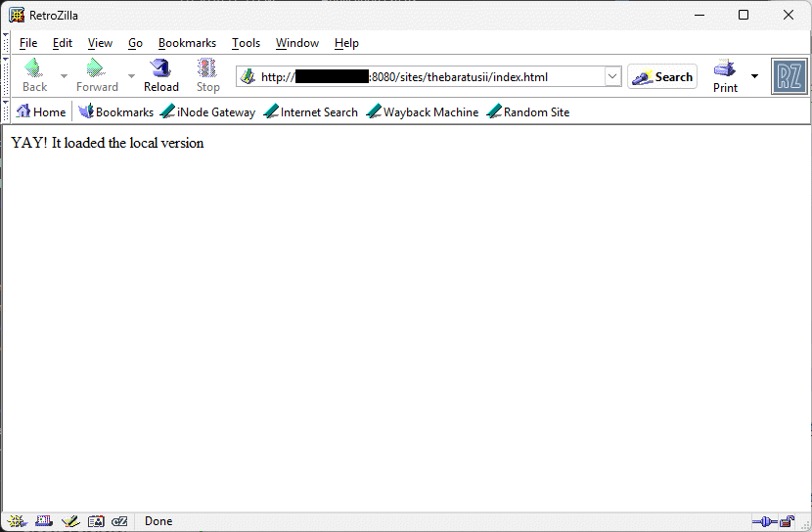Go to Home from personal toolbar
The width and height of the screenshot is (812, 532).
tap(41, 111)
